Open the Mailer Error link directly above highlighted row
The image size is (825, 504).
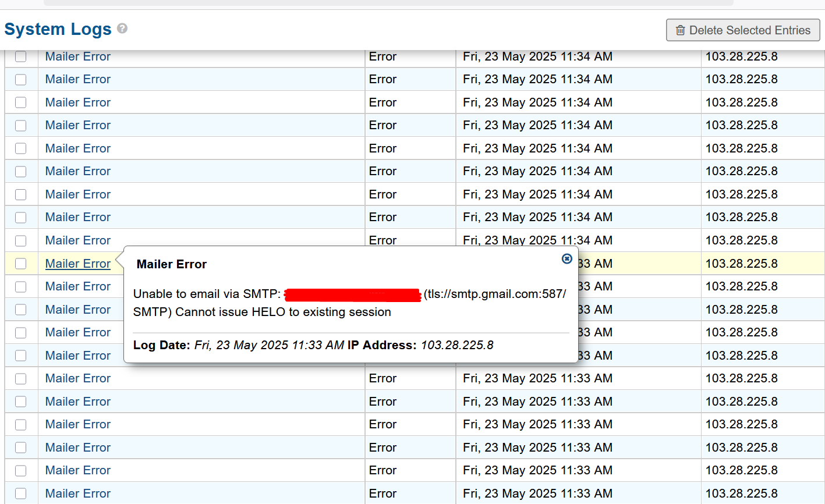(78, 240)
